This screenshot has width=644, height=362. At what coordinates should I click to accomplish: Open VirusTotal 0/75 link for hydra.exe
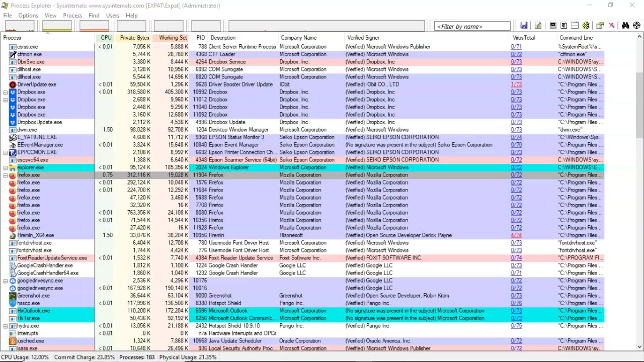click(516, 326)
